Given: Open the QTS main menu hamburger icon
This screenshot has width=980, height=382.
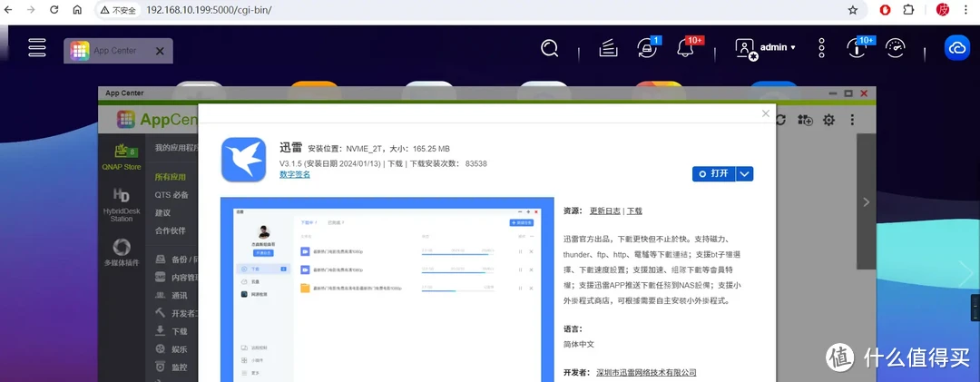Looking at the screenshot, I should (37, 48).
